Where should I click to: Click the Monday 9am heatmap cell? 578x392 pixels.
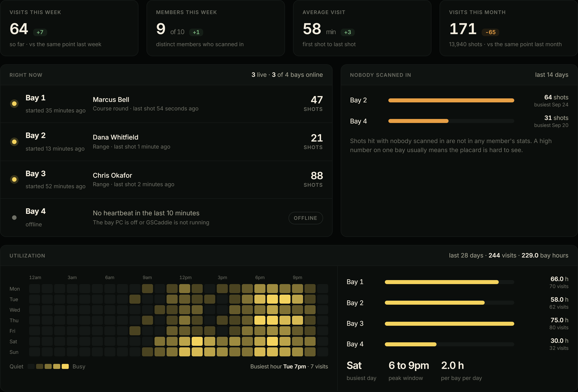tap(147, 289)
